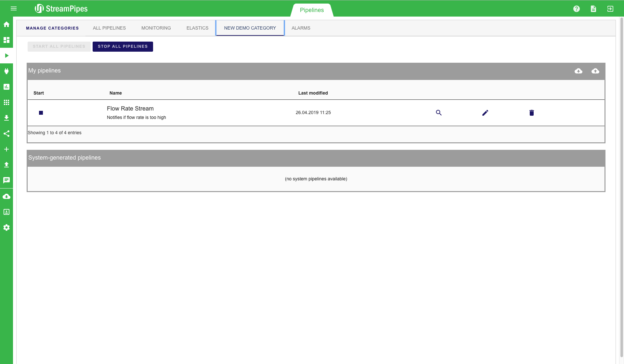
Task: Click the Manage Categories button
Action: coord(52,28)
